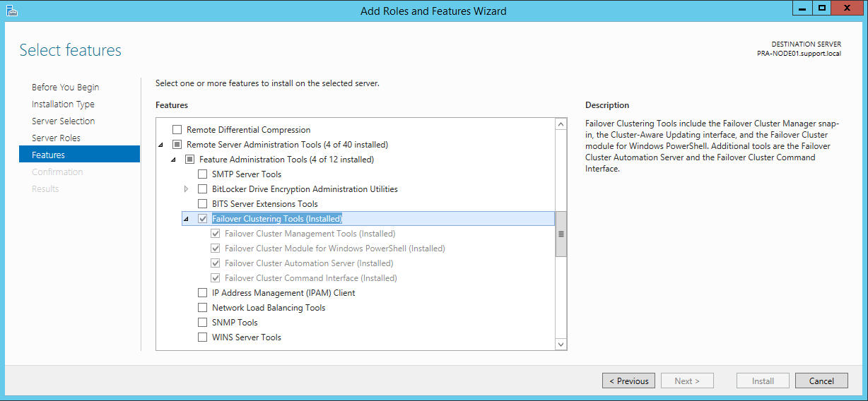
Task: Check the SMTP Server Tools checkbox
Action: coord(203,174)
